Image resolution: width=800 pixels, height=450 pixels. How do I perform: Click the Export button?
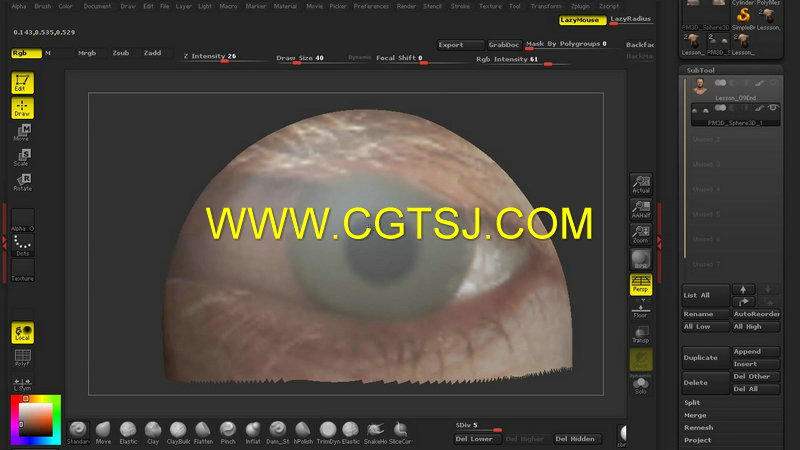click(460, 45)
